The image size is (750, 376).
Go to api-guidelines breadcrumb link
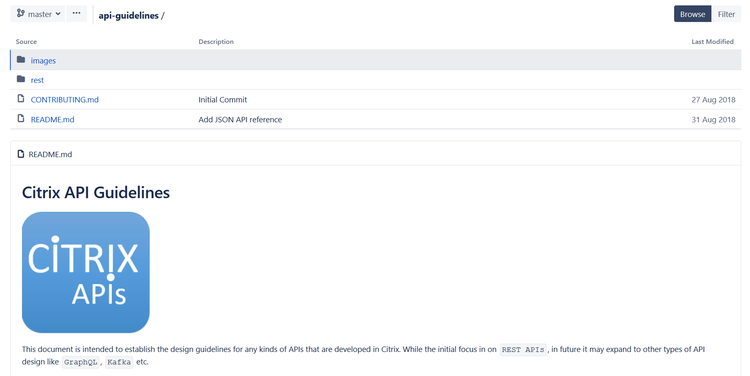pyautogui.click(x=128, y=15)
